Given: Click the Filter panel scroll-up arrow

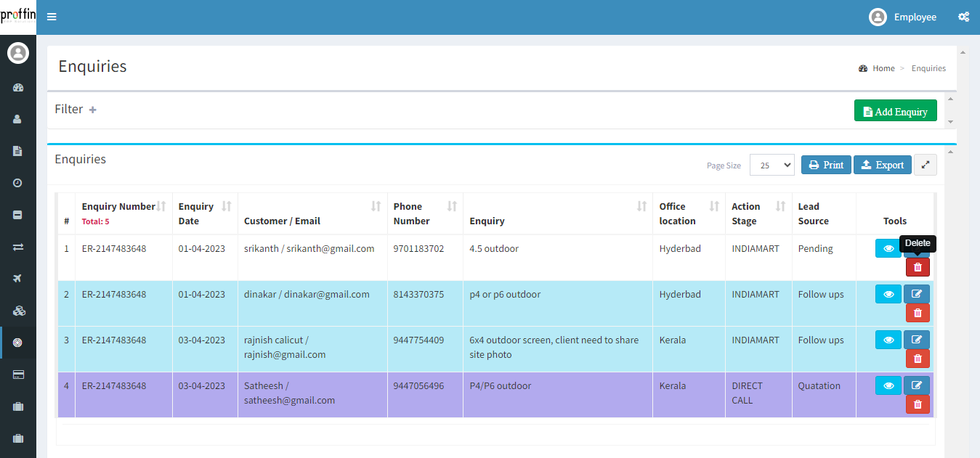Looking at the screenshot, I should click(951, 99).
